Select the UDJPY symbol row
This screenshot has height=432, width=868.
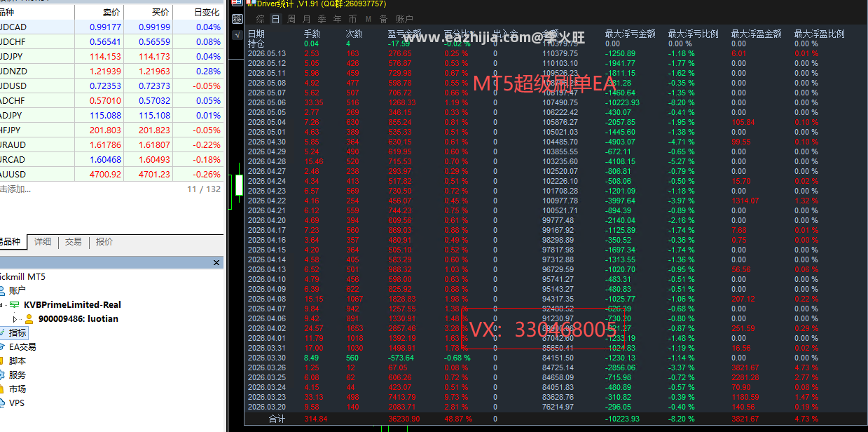[x=112, y=56]
